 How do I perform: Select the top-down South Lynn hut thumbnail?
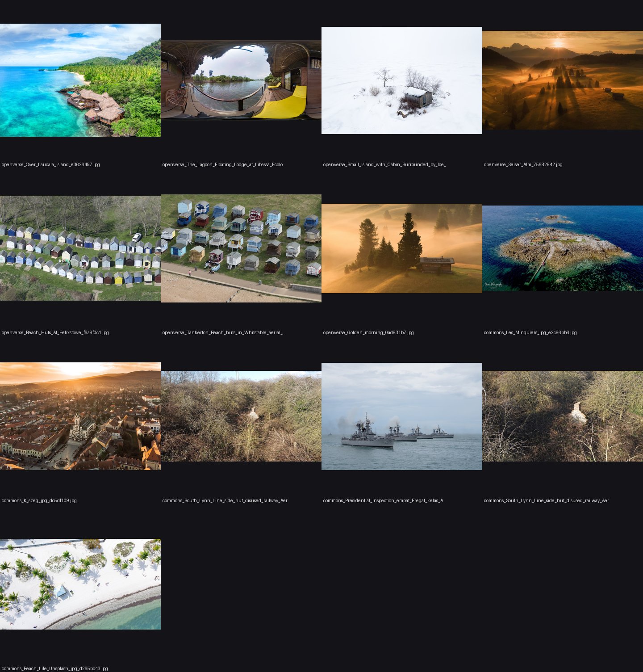click(x=563, y=416)
